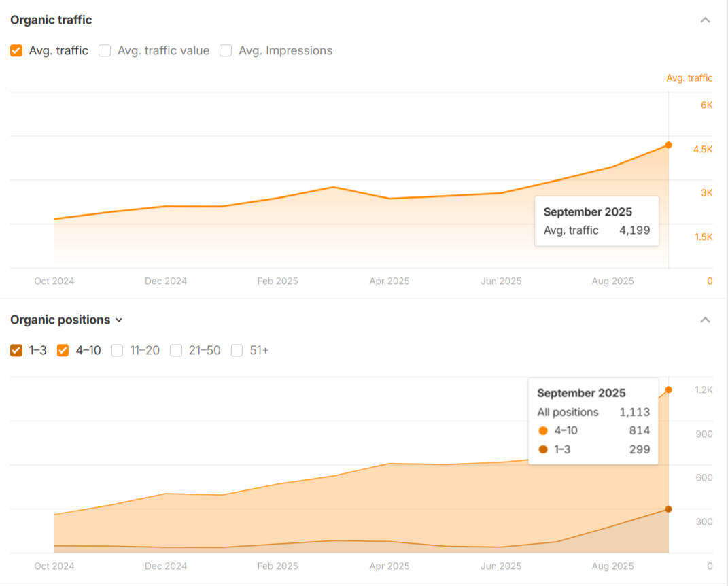Image resolution: width=728 pixels, height=586 pixels.
Task: Click the 814 value for 4–10
Action: (640, 430)
